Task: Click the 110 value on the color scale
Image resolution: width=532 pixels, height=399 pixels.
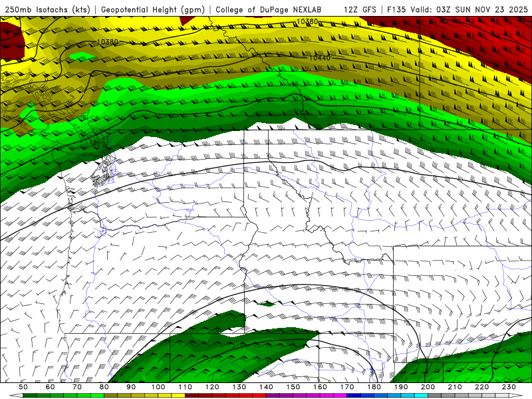Action: pyautogui.click(x=186, y=387)
